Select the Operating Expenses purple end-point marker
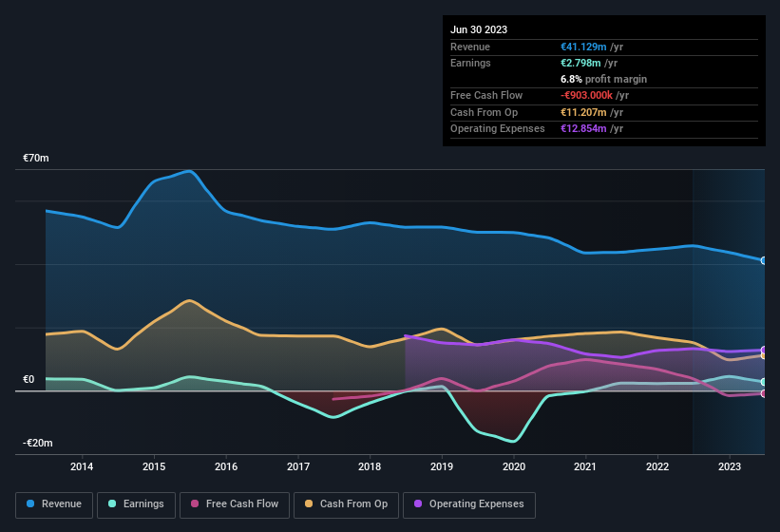The height and width of the screenshot is (532, 780). pos(764,350)
